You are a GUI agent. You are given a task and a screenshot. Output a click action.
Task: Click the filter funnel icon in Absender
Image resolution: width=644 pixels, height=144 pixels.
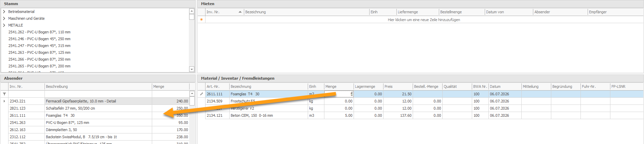(4, 94)
